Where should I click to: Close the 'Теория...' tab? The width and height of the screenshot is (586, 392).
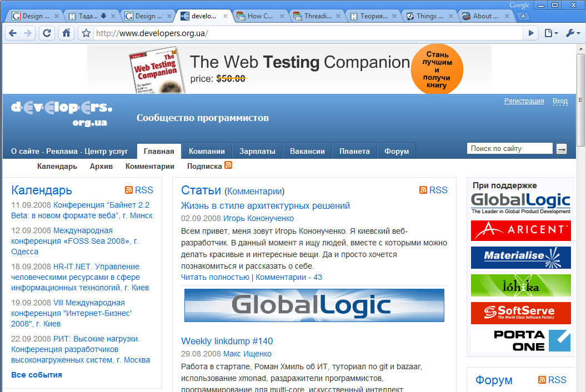point(394,16)
